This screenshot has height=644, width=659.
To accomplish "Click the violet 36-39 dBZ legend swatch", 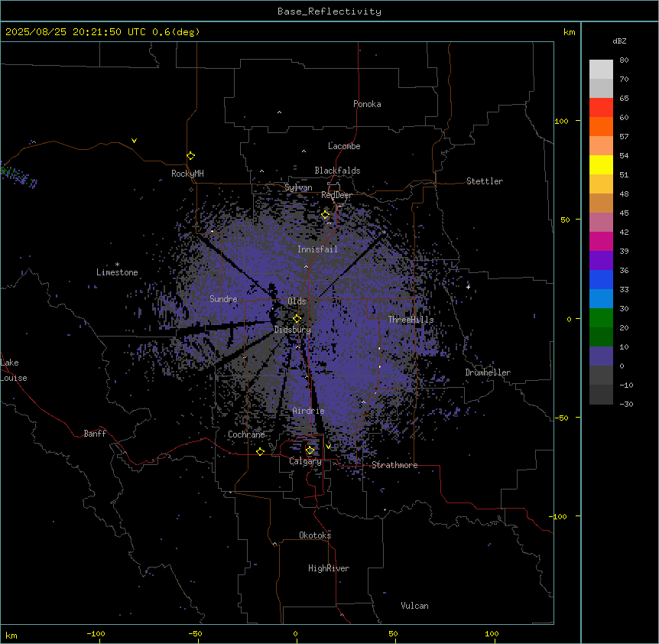I will tap(601, 261).
